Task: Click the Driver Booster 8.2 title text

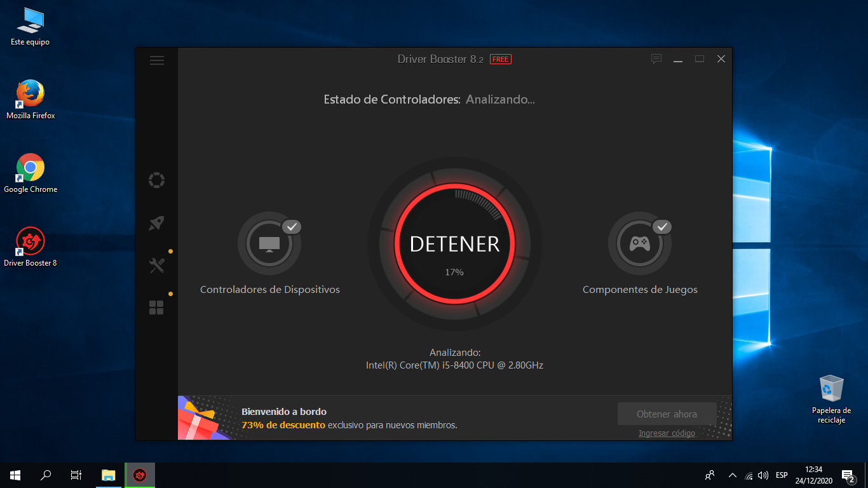Action: click(440, 59)
